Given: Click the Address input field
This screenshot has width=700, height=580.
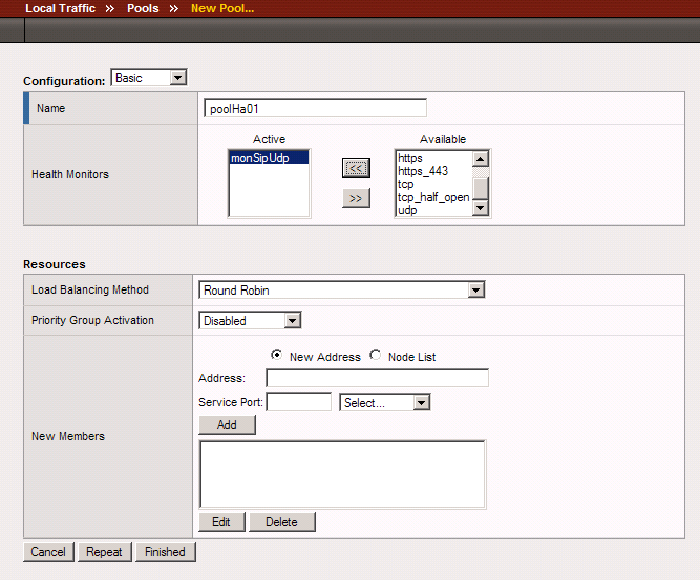Looking at the screenshot, I should tap(377, 378).
